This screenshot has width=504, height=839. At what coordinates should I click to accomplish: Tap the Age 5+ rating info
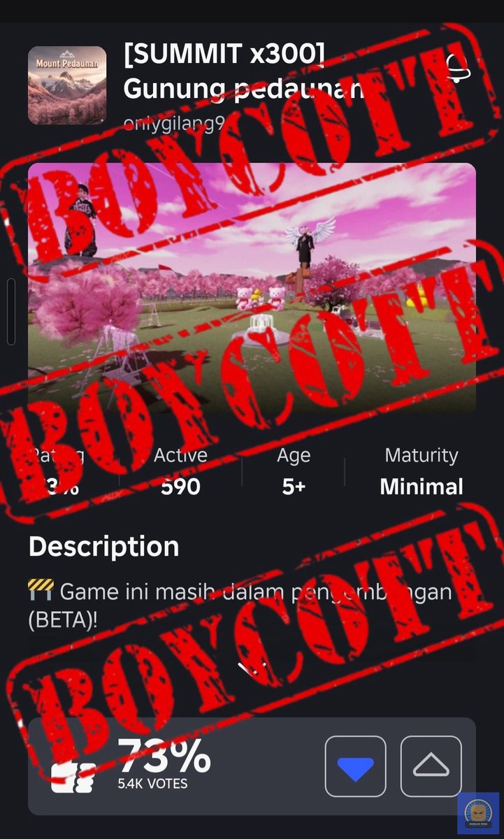coord(294,472)
